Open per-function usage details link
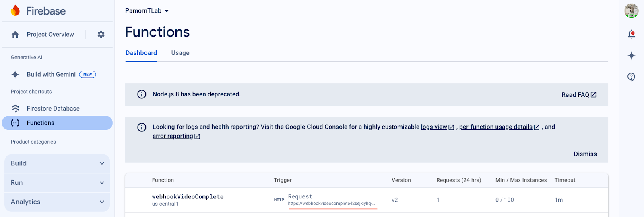 [x=496, y=127]
